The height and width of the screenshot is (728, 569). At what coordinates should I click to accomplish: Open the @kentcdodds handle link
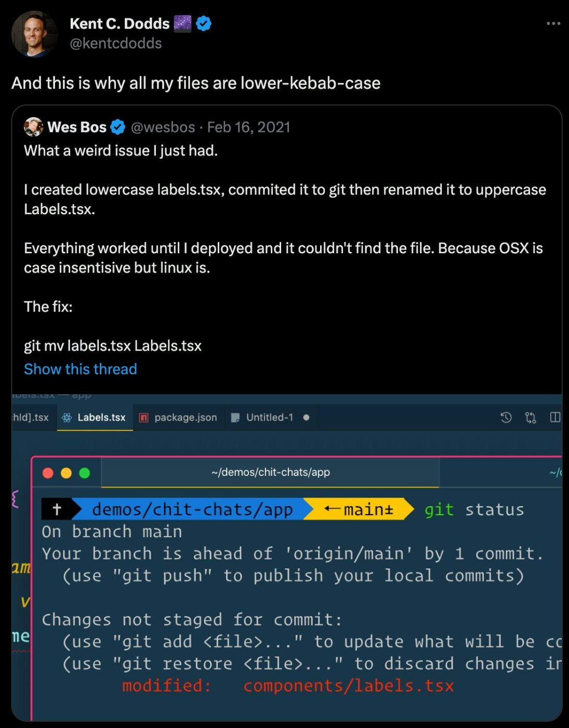tap(116, 43)
